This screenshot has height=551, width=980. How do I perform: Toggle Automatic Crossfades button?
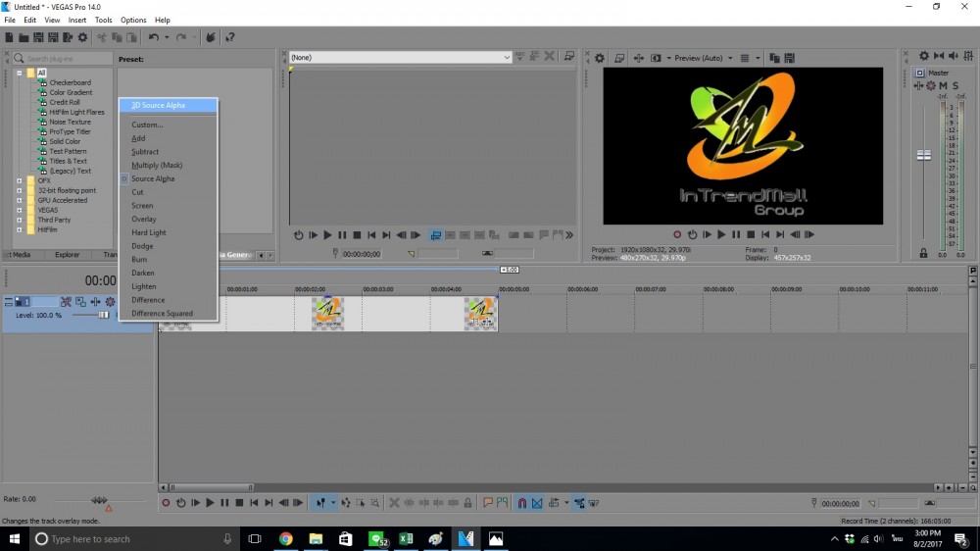coord(537,503)
